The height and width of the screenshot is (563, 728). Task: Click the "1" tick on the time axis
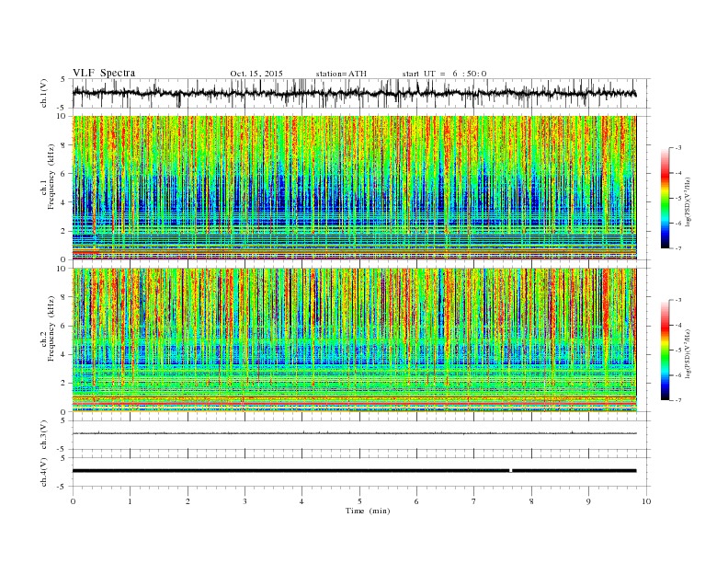coord(130,501)
